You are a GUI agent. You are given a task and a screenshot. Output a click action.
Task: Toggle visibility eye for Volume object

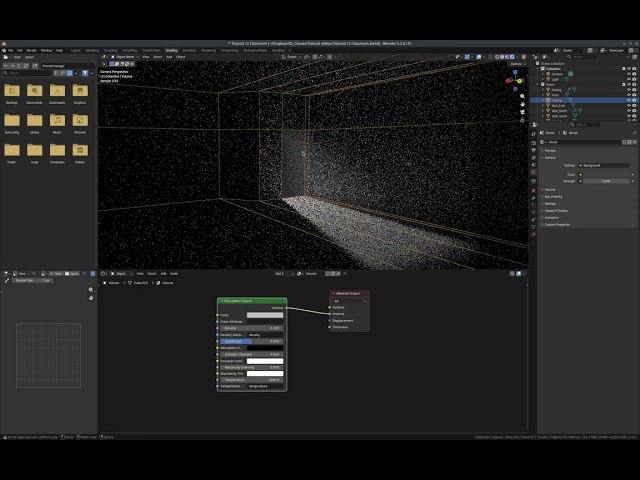629,100
